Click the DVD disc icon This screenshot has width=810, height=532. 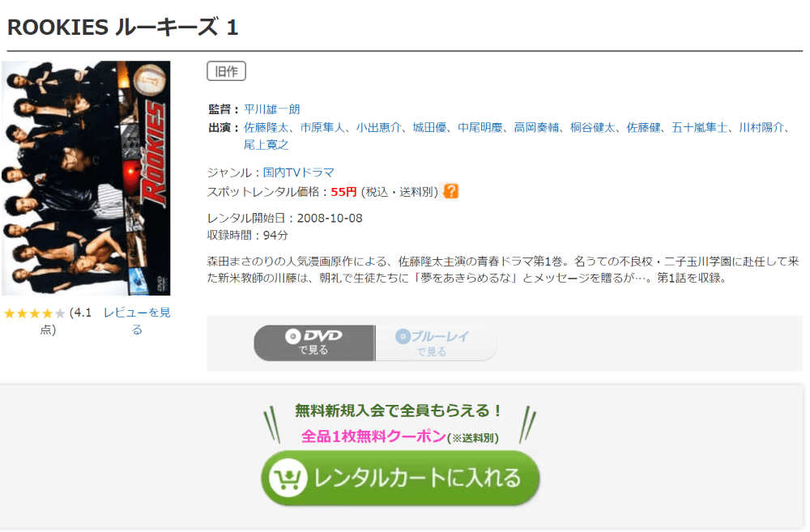point(292,336)
